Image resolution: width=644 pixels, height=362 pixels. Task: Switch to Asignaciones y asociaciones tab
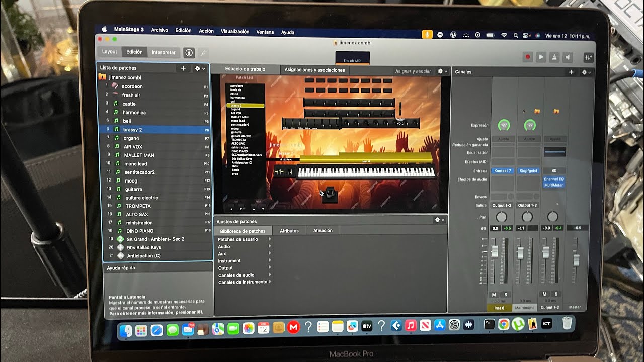click(x=314, y=70)
